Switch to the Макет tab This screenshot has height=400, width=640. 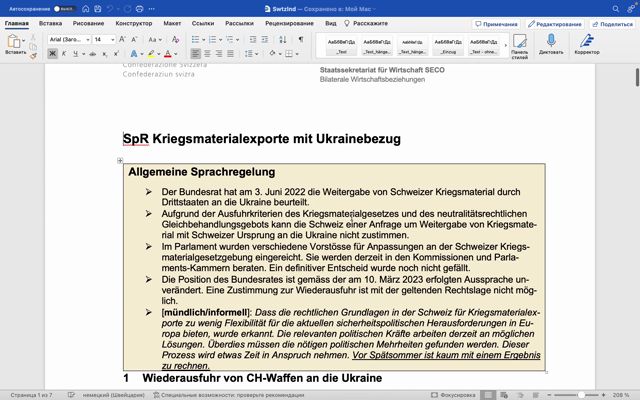point(172,23)
